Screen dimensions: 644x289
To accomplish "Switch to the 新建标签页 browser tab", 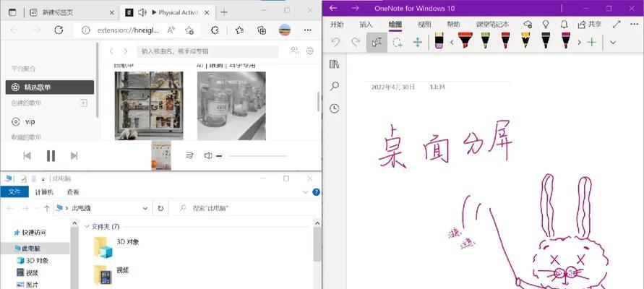I will tap(58, 13).
